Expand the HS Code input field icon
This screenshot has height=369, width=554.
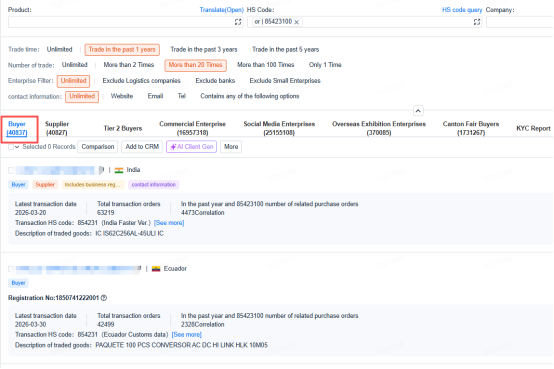[x=477, y=22]
